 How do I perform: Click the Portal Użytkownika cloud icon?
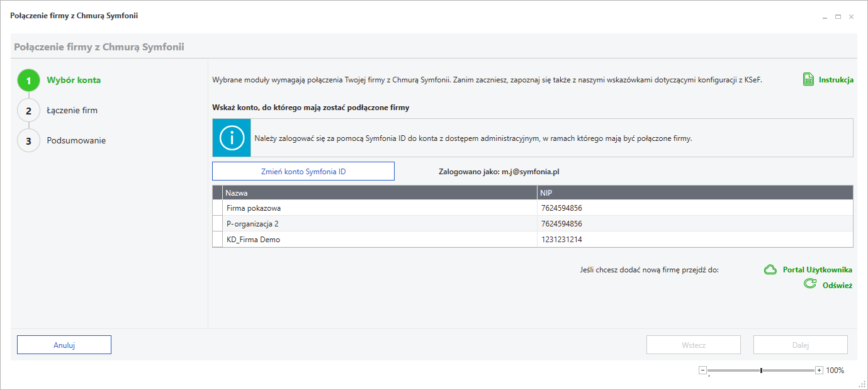pos(770,270)
